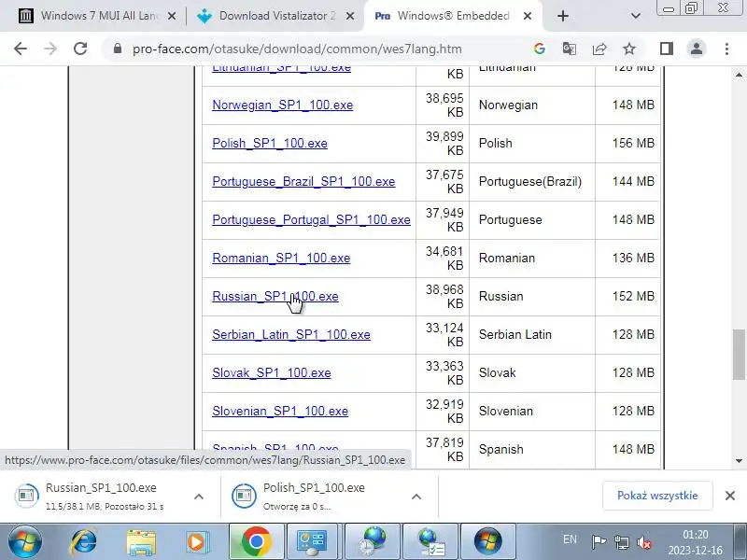Download Norwegian_SP1_100.exe
747x560 pixels.
pyautogui.click(x=283, y=105)
